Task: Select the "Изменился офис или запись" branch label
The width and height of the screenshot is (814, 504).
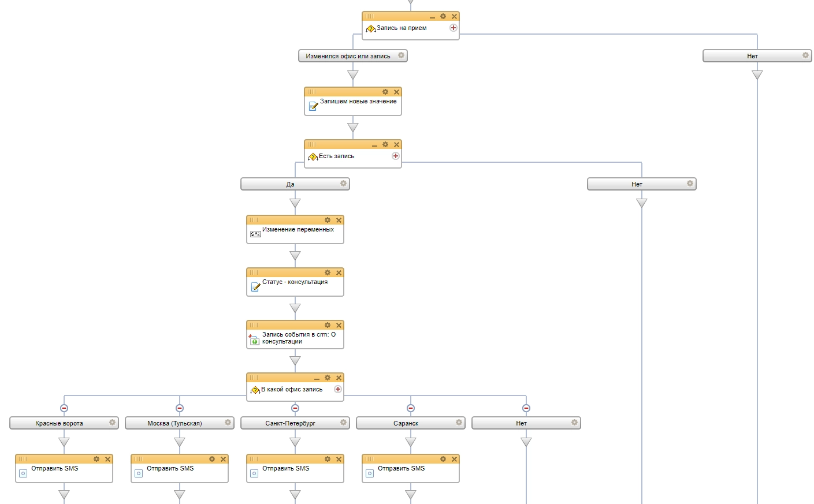Action: (348, 56)
